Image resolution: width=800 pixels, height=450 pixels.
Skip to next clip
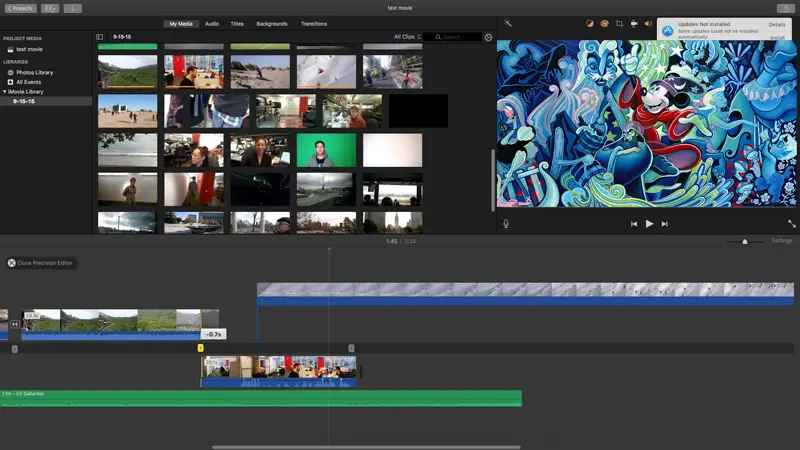pos(664,223)
